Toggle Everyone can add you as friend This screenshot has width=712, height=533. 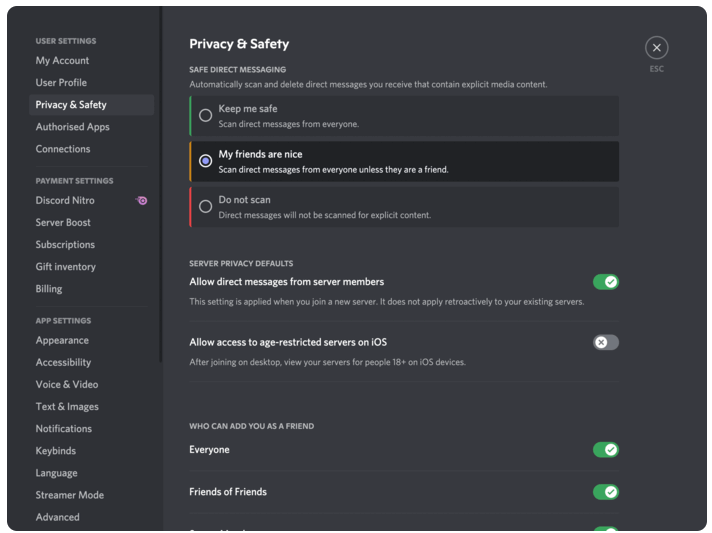(605, 450)
